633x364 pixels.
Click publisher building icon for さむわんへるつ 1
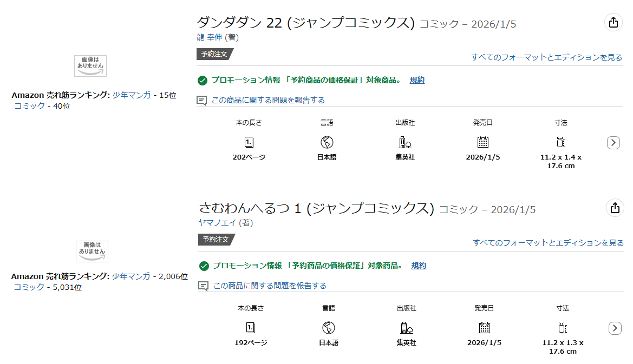click(x=406, y=328)
